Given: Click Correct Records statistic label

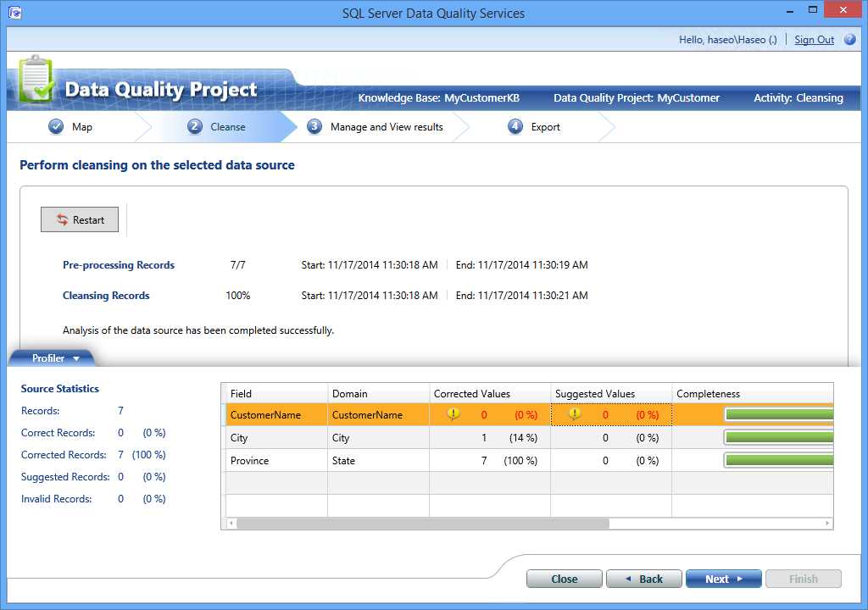Looking at the screenshot, I should tap(58, 432).
